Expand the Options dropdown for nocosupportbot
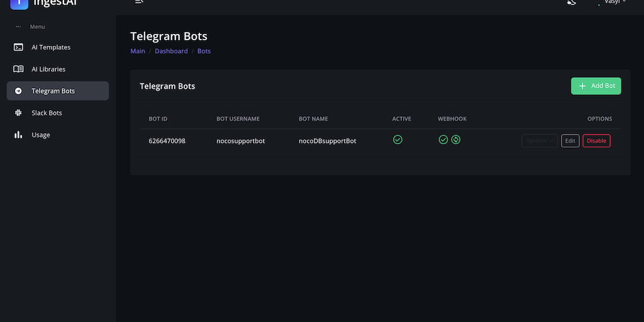Image resolution: width=644 pixels, height=322 pixels. (x=540, y=141)
